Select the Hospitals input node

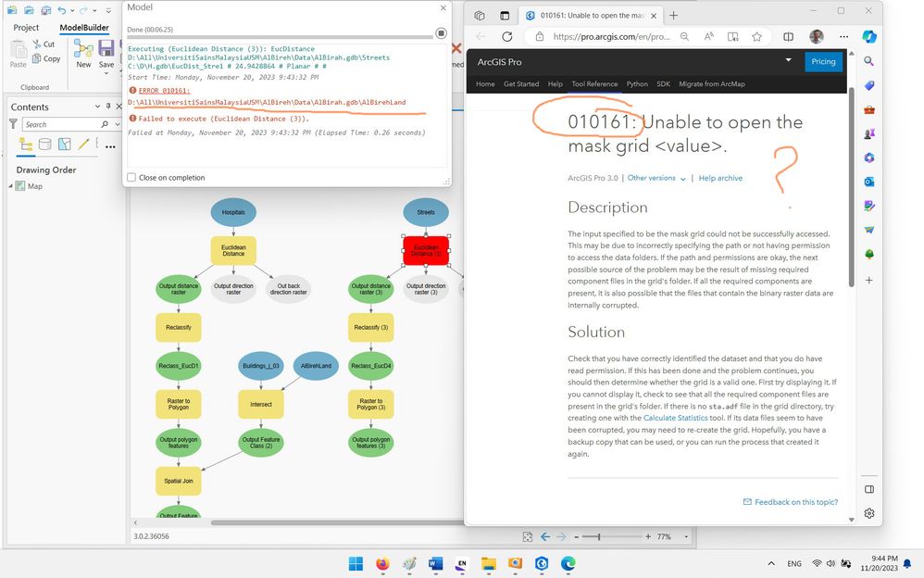click(x=233, y=212)
